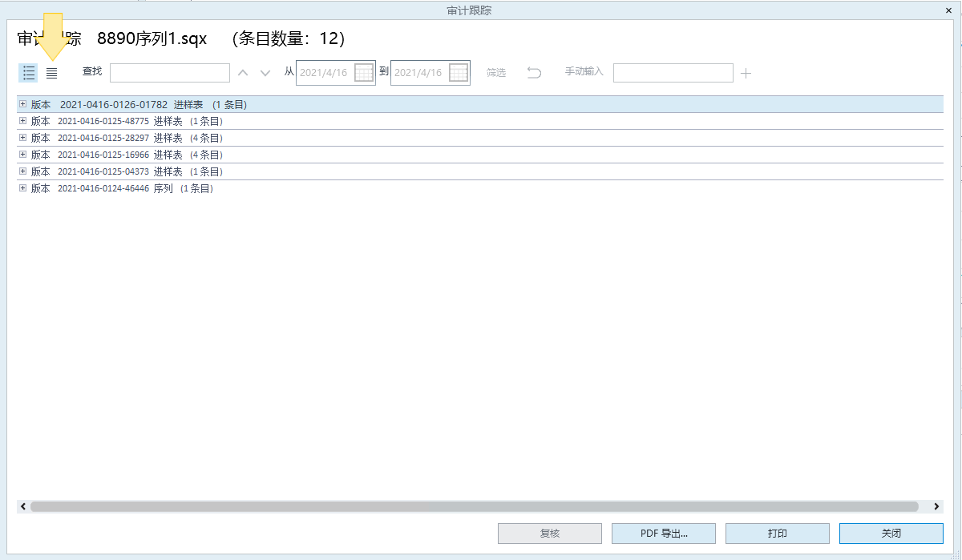Select row text '2021-0416-0125-04373'

click(103, 172)
